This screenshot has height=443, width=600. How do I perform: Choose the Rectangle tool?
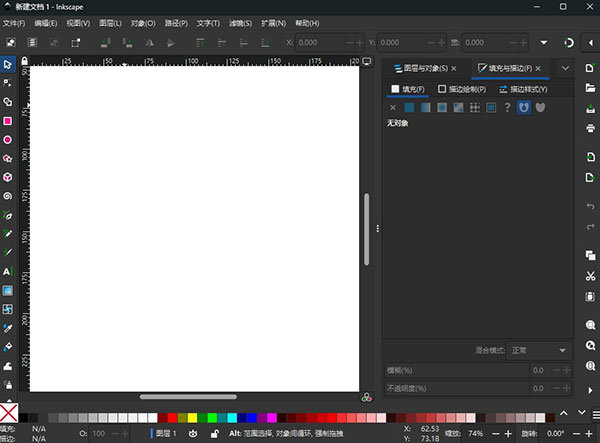pyautogui.click(x=8, y=121)
